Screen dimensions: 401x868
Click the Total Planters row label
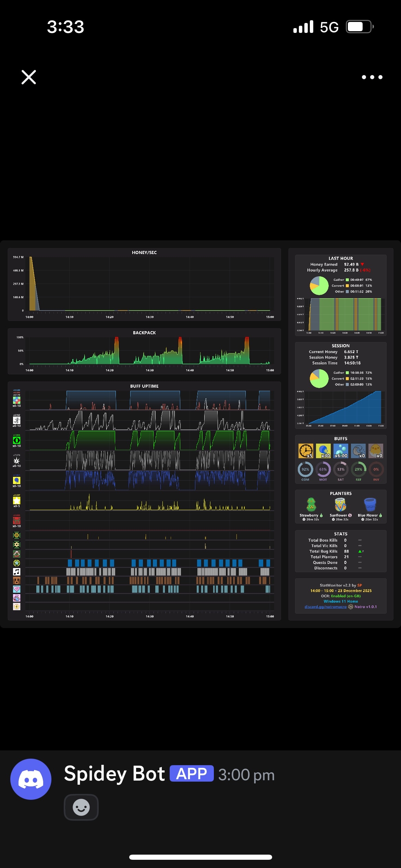pos(324,557)
